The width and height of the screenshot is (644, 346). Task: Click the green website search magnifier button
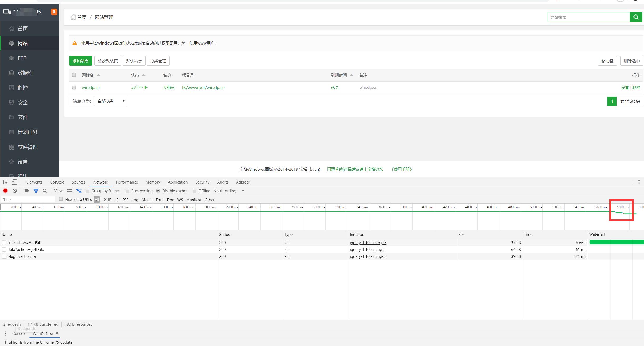point(636,17)
